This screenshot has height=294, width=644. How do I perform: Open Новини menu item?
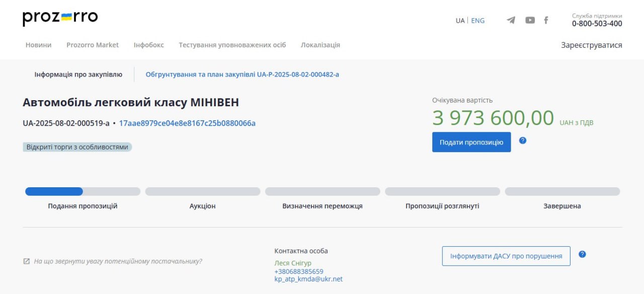point(38,45)
